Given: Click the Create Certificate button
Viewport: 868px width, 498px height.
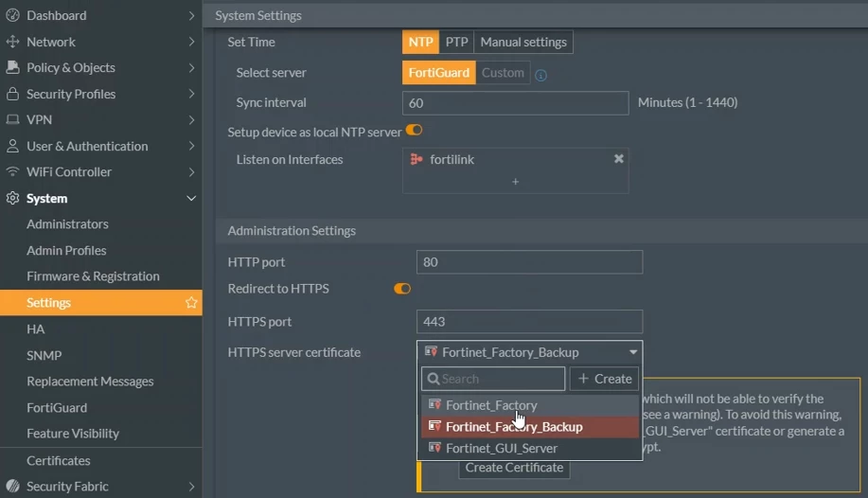Looking at the screenshot, I should coord(514,468).
